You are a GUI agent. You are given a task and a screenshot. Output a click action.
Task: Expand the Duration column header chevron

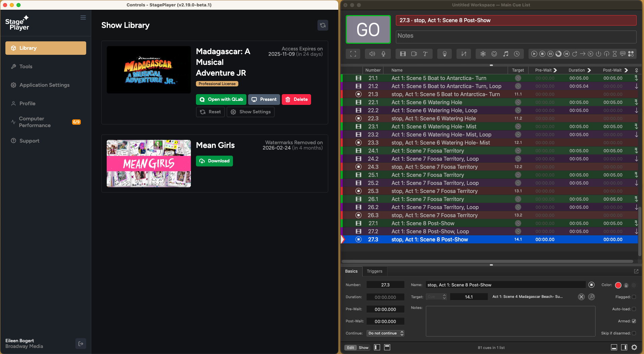coord(589,70)
